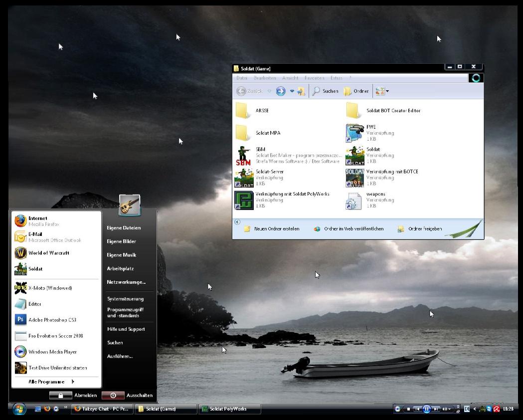
Task: Click the Firefox quick launch icon
Action: coord(47,409)
